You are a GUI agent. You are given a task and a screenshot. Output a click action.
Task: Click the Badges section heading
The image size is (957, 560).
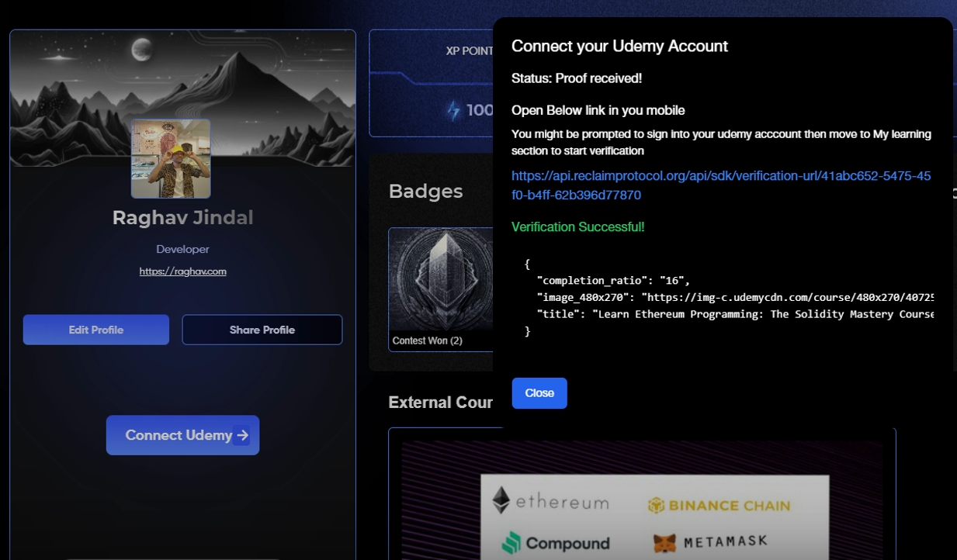[426, 191]
